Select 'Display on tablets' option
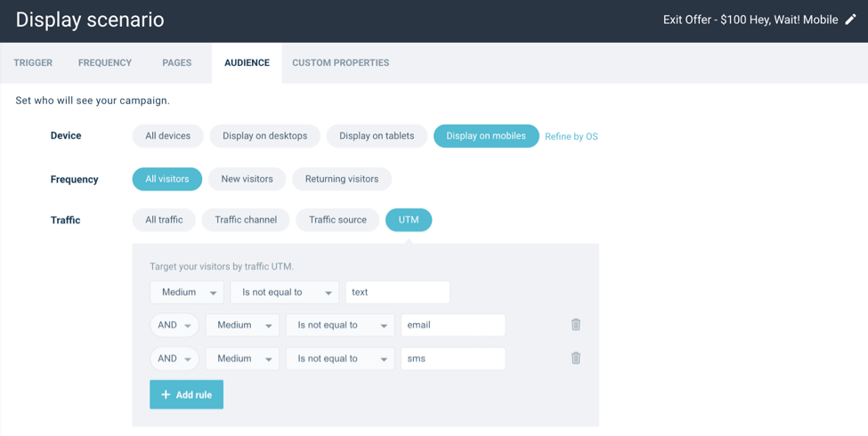The width and height of the screenshot is (868, 436). coord(377,136)
